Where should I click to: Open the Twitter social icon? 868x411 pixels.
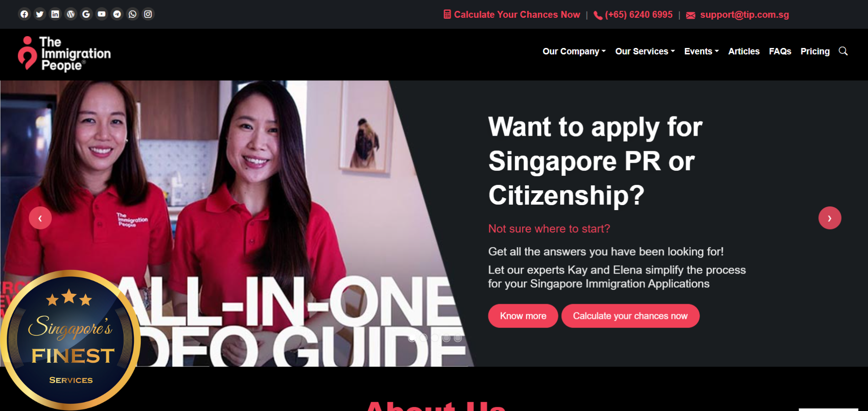click(40, 14)
